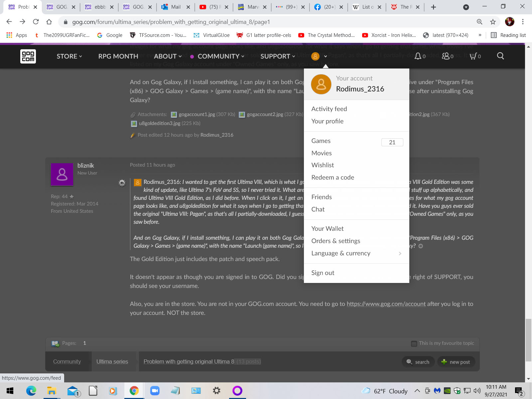This screenshot has height=399, width=532.
Task: Open Wishlist in account menu
Action: point(323,165)
